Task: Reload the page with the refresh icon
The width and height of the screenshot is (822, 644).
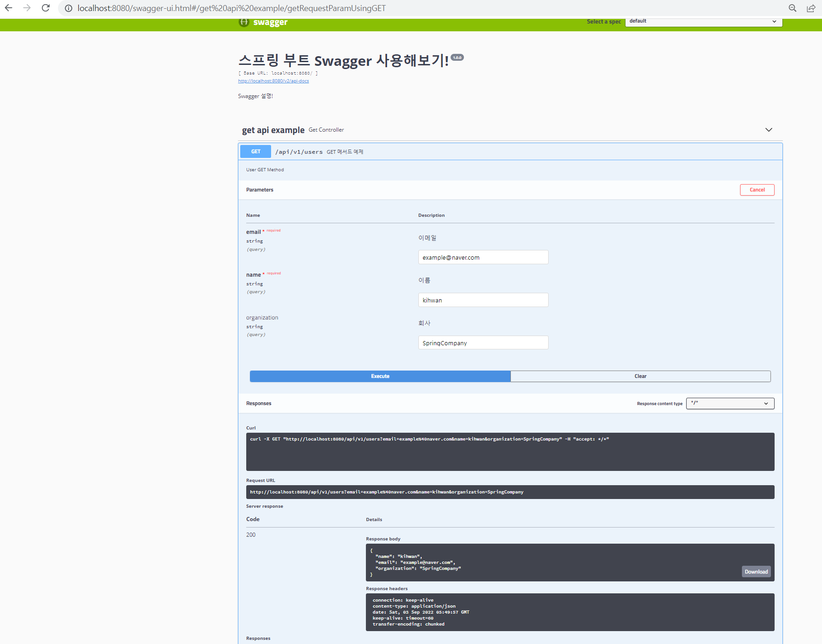Action: coord(46,8)
